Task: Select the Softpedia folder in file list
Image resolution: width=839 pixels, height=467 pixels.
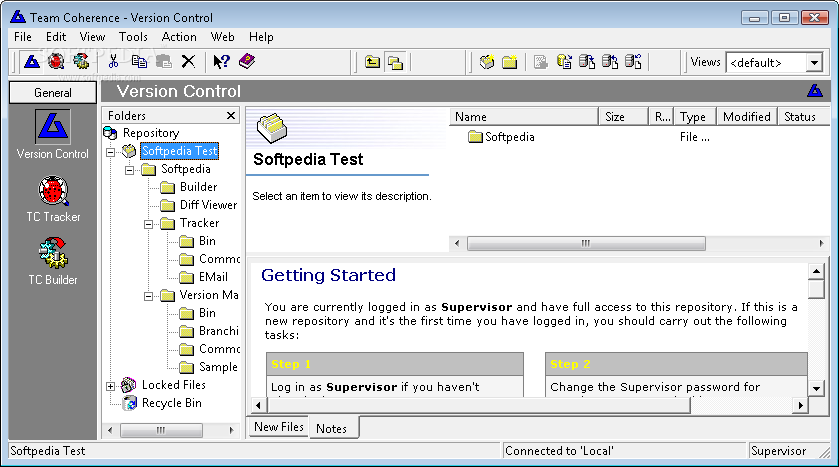Action: coord(501,137)
